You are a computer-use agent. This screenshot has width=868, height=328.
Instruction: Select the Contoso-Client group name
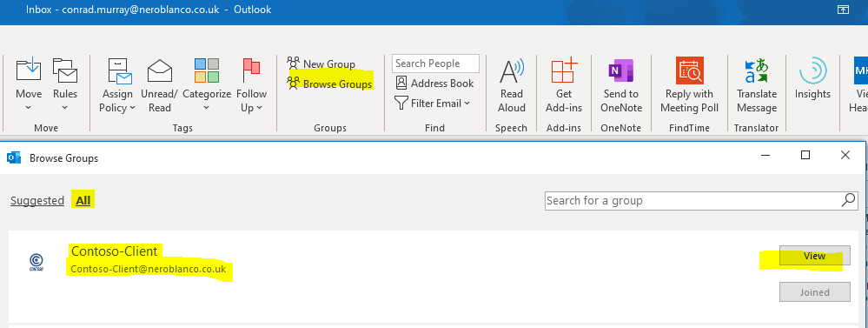pyautogui.click(x=115, y=251)
